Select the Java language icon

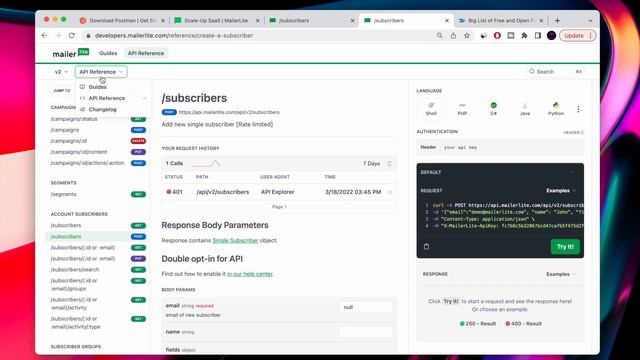pyautogui.click(x=525, y=109)
